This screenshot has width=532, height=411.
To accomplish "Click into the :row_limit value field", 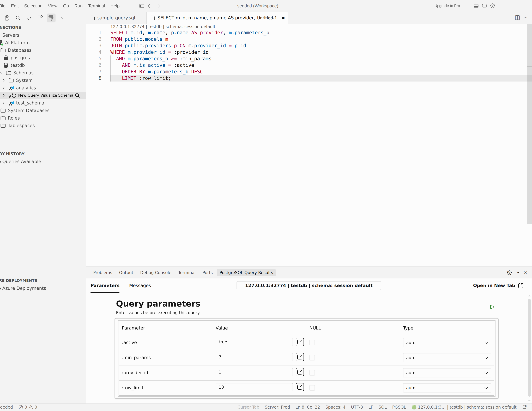I will coord(254,387).
